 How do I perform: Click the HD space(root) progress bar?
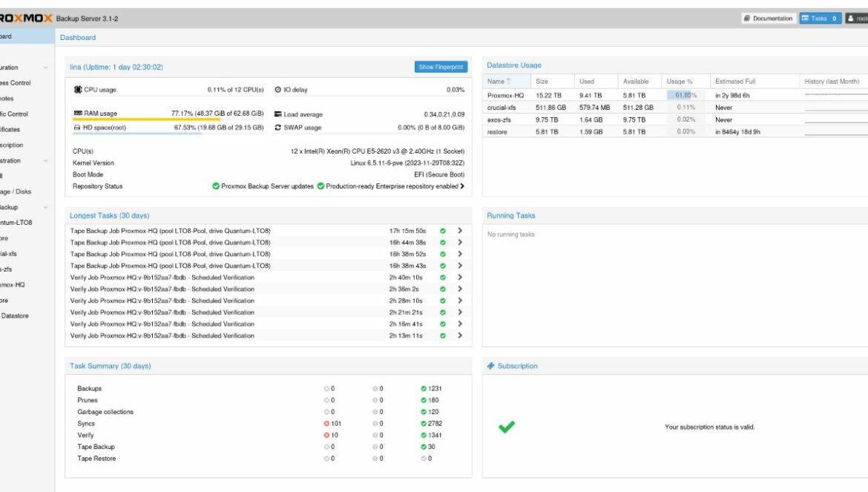[x=169, y=133]
